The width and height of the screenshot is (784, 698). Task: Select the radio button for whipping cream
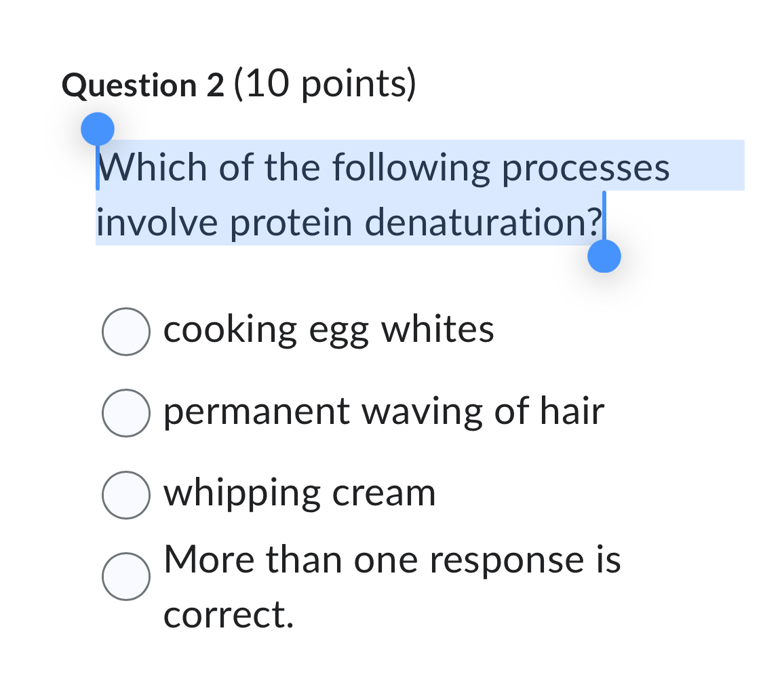click(126, 495)
